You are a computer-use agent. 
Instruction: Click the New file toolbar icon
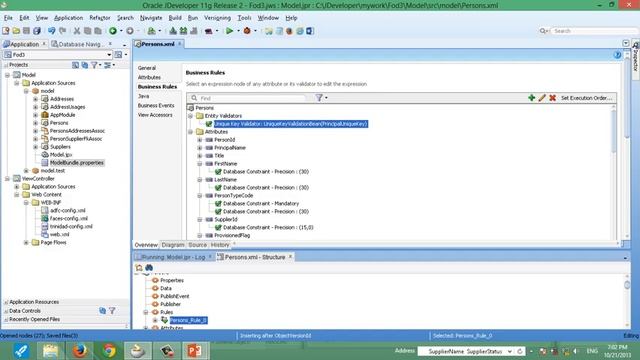[x=6, y=31]
